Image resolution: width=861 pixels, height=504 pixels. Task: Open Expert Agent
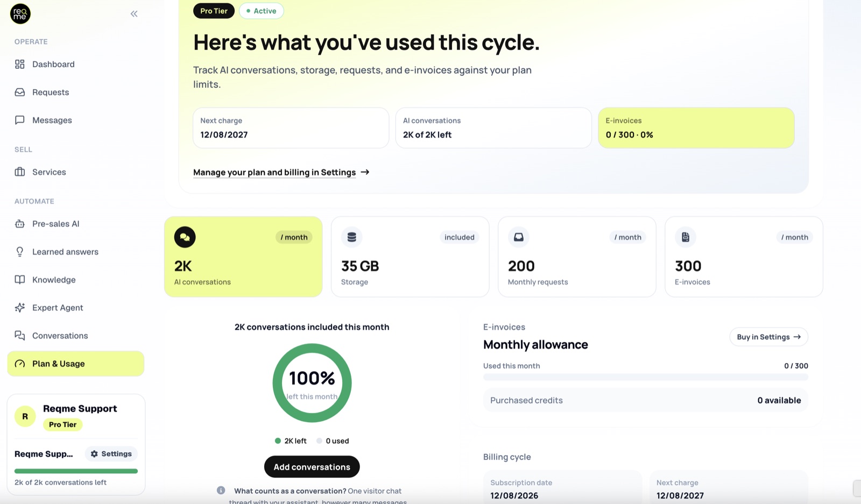(75, 308)
